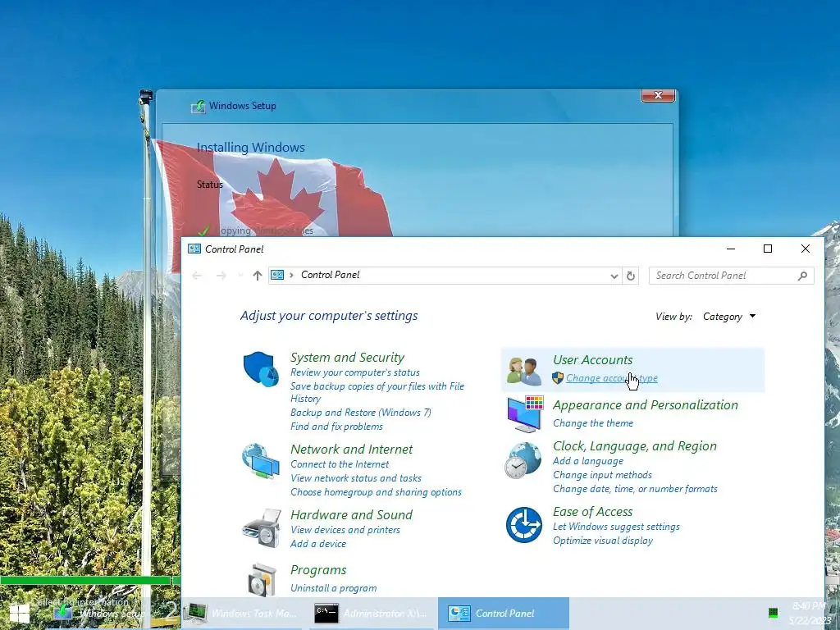Screen dimensions: 840x630
Task: Open Network and Internet category
Action: point(351,449)
